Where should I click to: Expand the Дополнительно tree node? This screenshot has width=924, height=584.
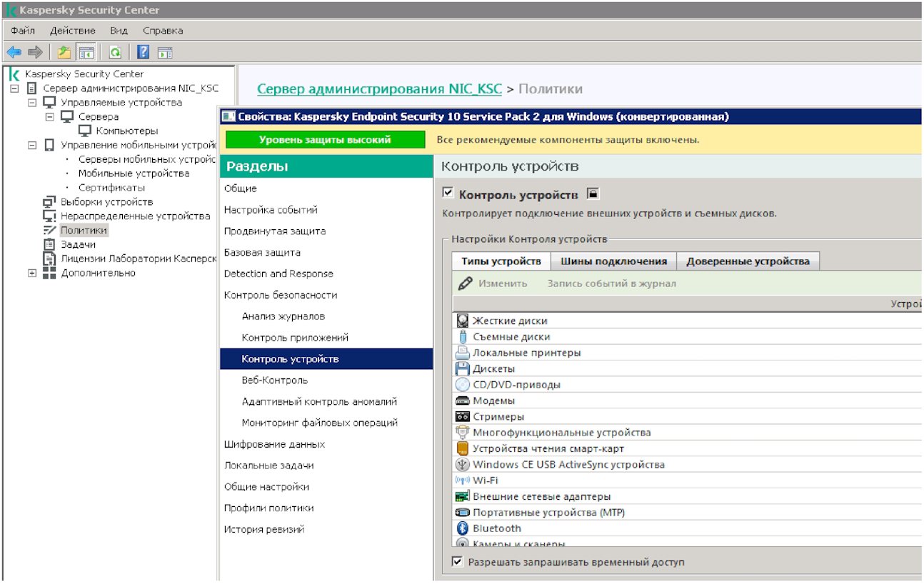pyautogui.click(x=32, y=273)
